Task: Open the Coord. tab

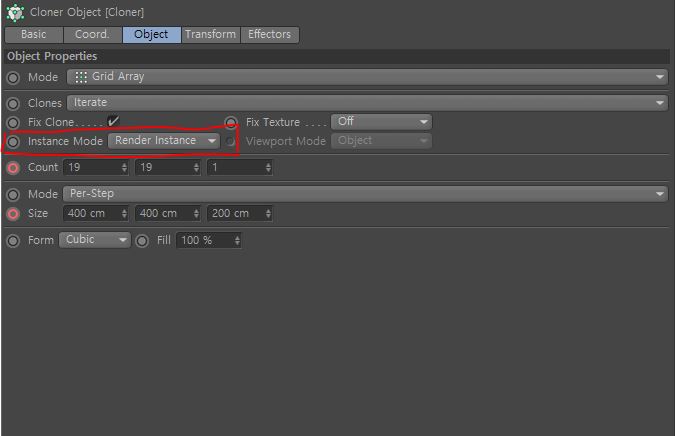Action: 92,34
